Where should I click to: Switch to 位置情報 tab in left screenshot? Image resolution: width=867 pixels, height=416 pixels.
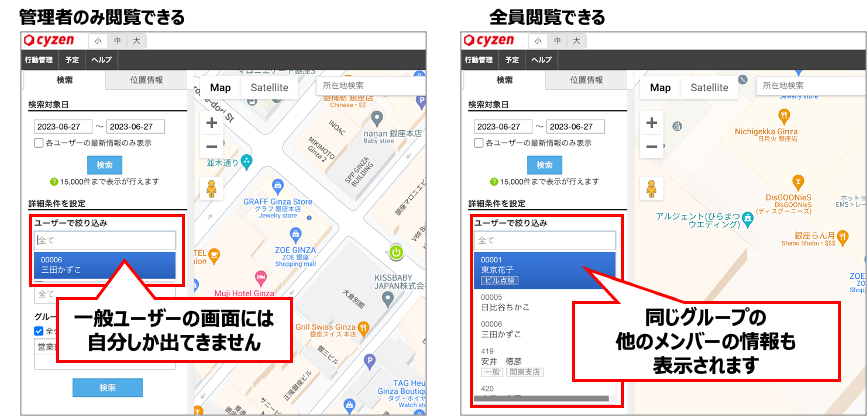147,80
